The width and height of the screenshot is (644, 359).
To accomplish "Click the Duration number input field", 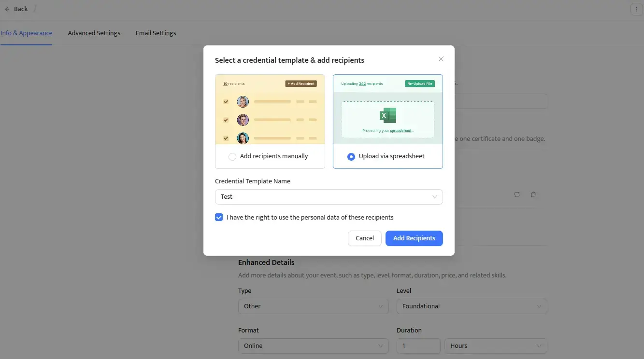I will tap(418, 345).
